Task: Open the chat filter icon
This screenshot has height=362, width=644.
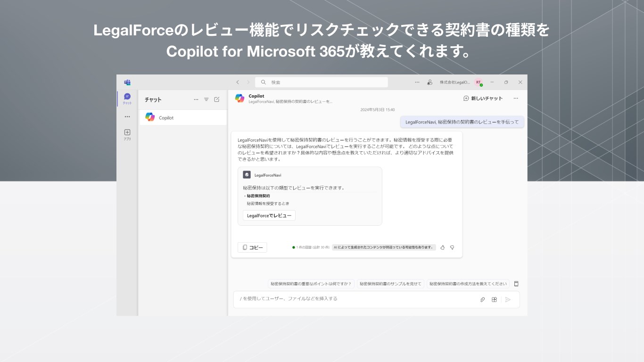Action: point(206,99)
